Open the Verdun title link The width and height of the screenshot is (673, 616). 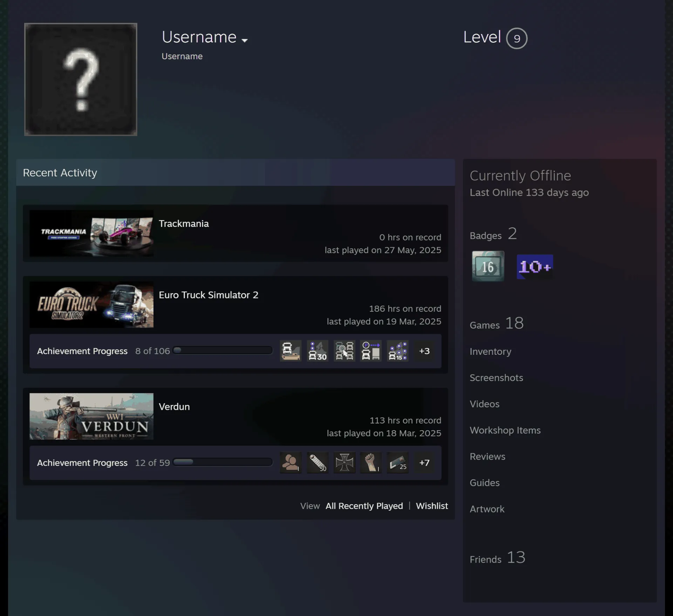pyautogui.click(x=174, y=407)
